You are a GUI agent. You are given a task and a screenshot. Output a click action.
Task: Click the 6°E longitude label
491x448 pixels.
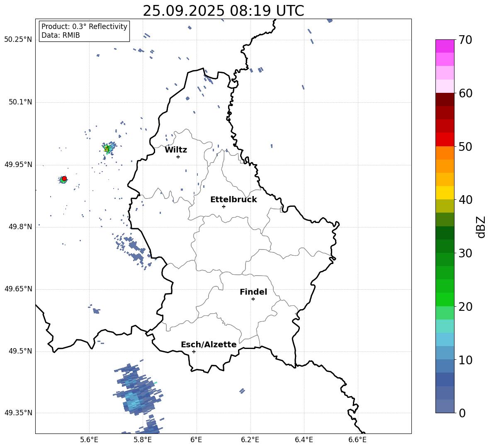196,440
